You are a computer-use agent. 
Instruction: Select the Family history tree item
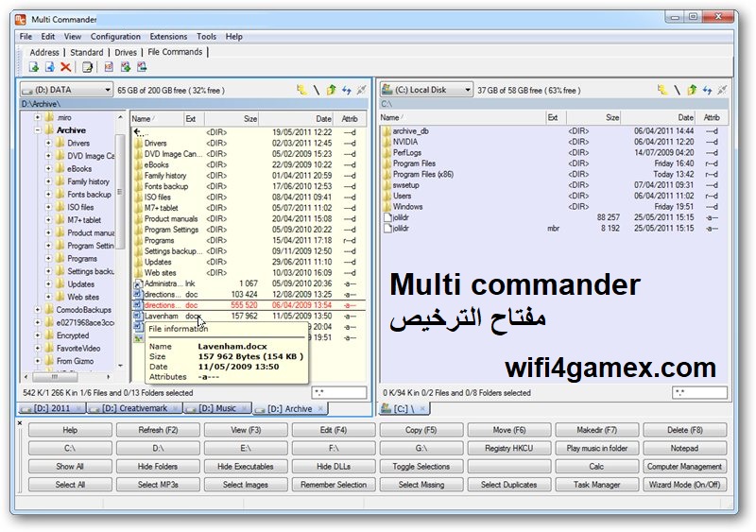(x=88, y=181)
